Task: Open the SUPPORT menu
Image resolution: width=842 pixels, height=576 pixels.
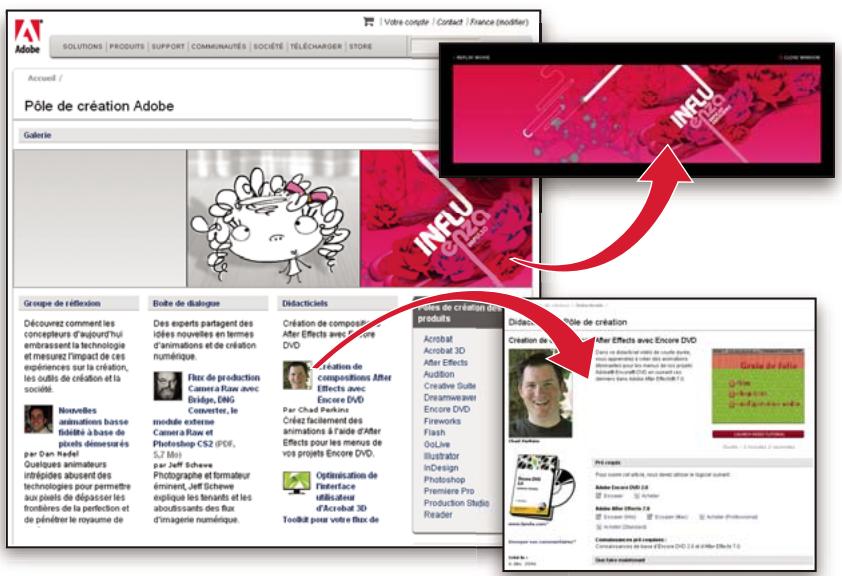Action: [168, 47]
